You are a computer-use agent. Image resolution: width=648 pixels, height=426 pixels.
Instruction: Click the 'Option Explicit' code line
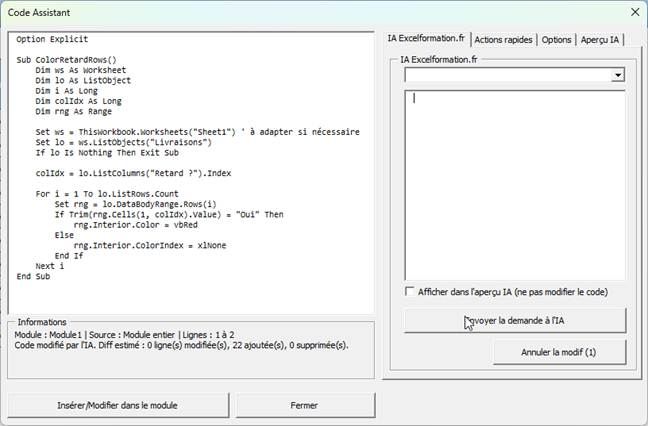pos(52,39)
